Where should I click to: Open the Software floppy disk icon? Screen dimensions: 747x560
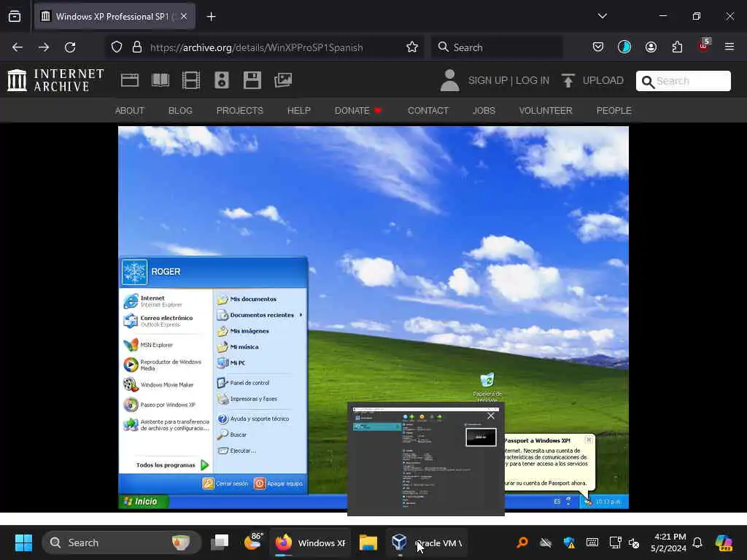252,80
